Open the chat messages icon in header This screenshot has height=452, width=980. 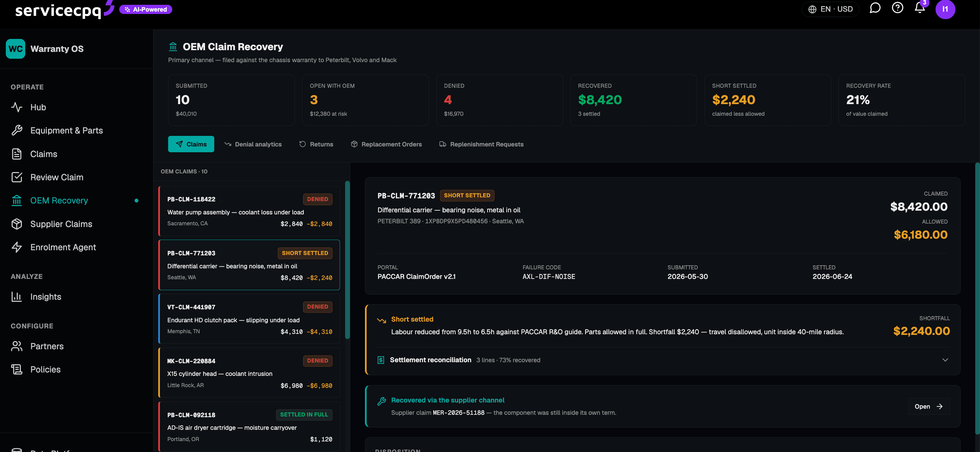coord(875,8)
